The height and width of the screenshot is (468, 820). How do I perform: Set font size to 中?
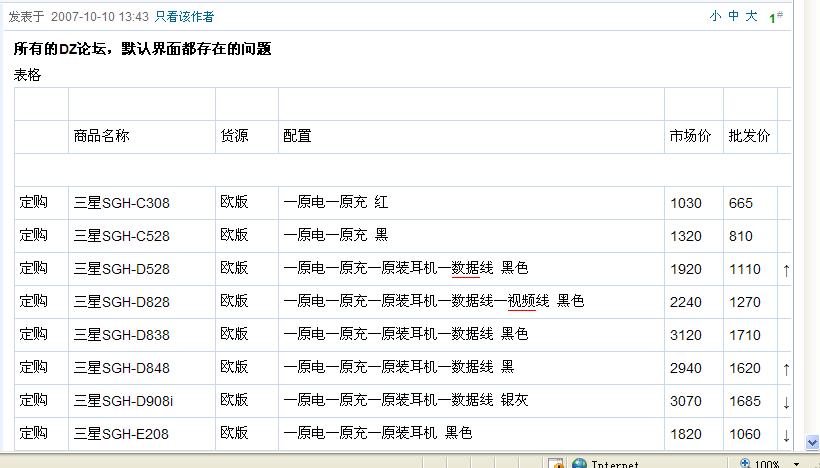[x=733, y=16]
